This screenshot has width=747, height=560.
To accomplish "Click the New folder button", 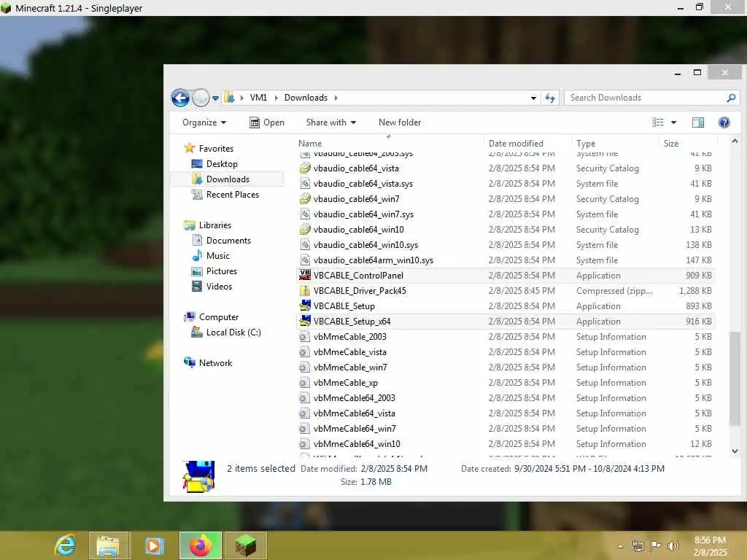I will tap(400, 122).
